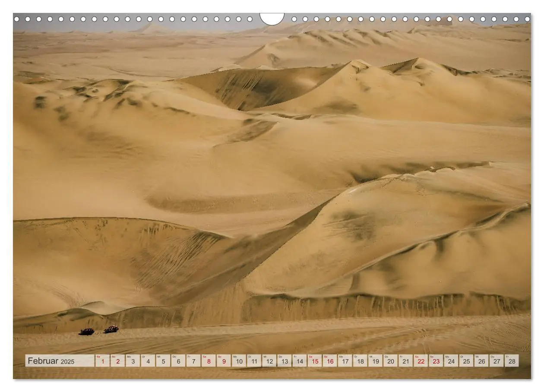This screenshot has width=544, height=392.
Task: Click date 25 in the calendar row
Action: [x=466, y=361]
